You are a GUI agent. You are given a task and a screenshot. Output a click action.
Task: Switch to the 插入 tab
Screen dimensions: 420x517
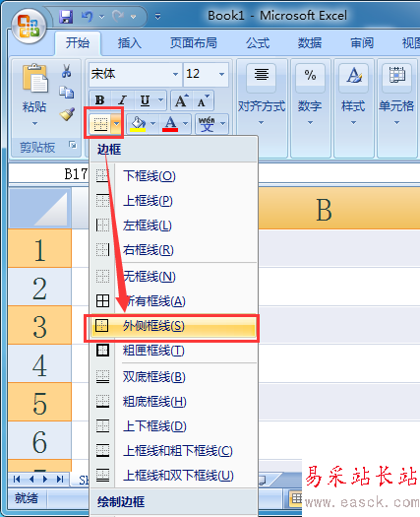point(130,43)
